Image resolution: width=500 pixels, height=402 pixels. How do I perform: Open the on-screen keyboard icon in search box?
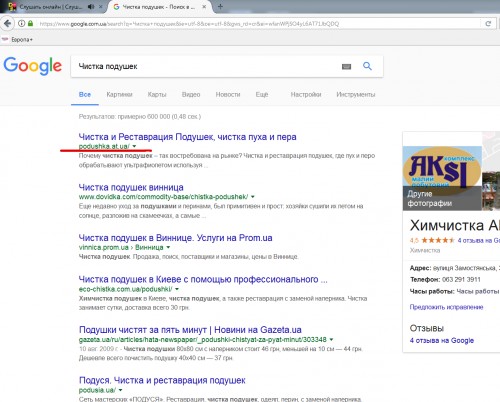pyautogui.click(x=346, y=67)
